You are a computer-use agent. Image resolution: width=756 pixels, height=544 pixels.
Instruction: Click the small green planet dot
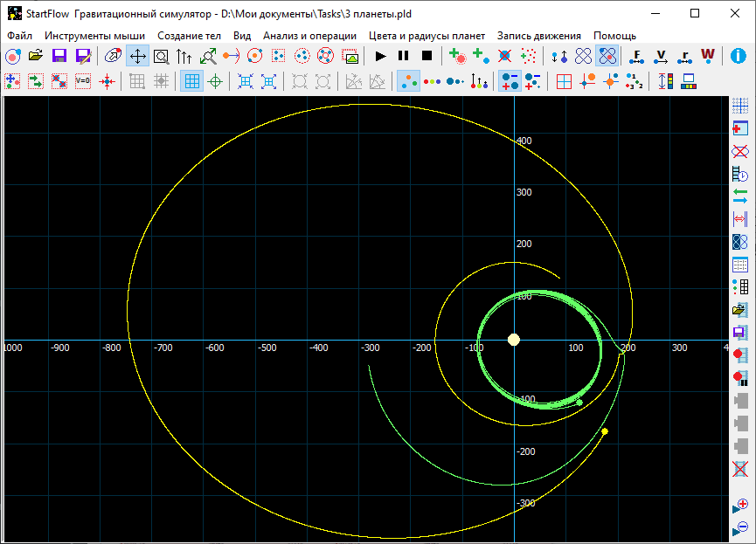pos(579,403)
